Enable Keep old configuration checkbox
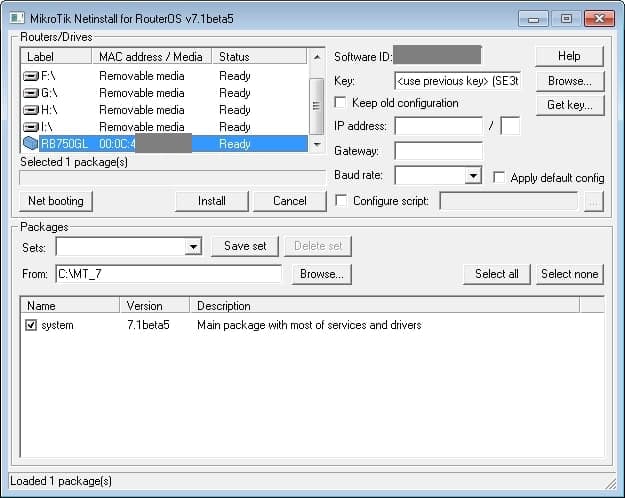 click(x=340, y=102)
